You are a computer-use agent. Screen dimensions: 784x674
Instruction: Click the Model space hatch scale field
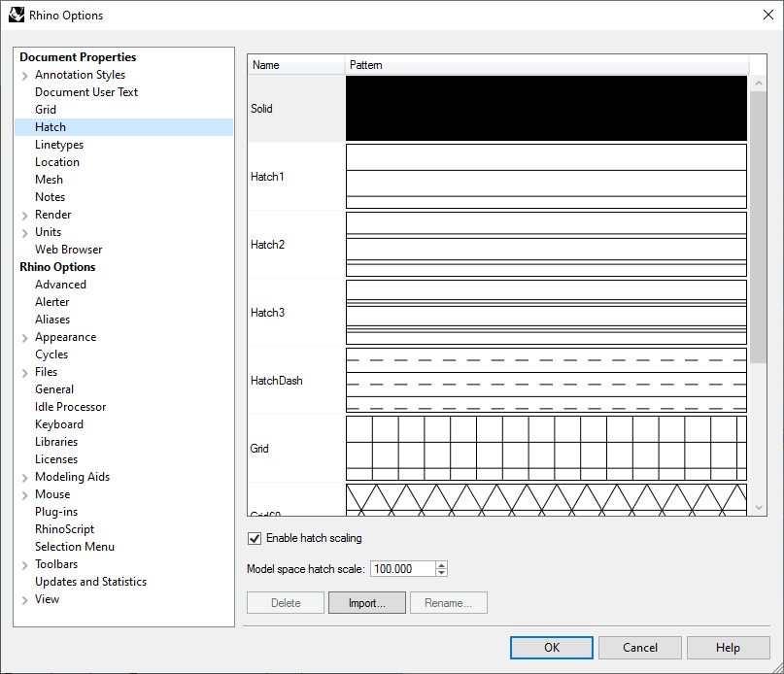coord(402,569)
